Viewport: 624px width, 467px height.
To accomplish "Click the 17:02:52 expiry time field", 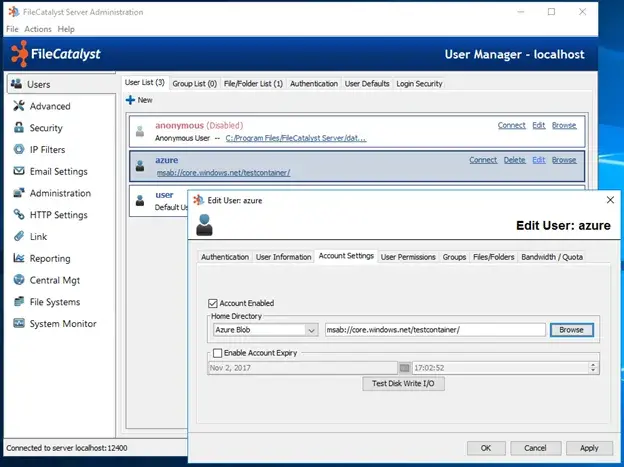I will click(501, 368).
